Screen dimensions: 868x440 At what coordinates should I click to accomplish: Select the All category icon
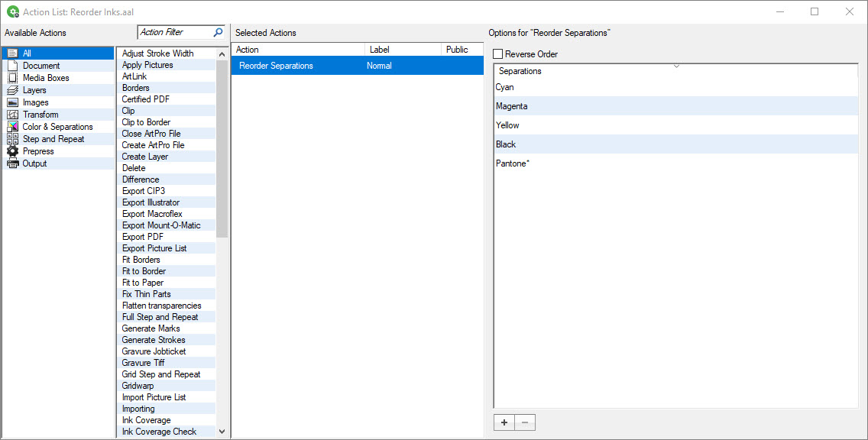[12, 53]
